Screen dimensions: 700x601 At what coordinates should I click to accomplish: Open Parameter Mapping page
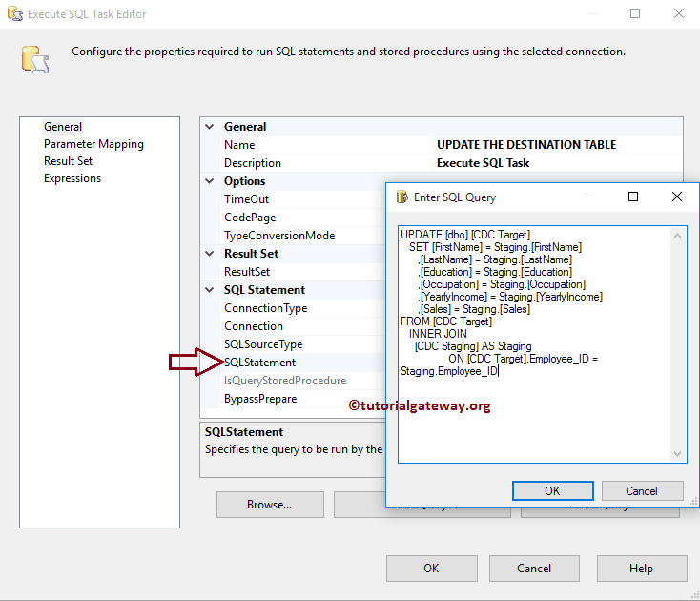click(93, 144)
